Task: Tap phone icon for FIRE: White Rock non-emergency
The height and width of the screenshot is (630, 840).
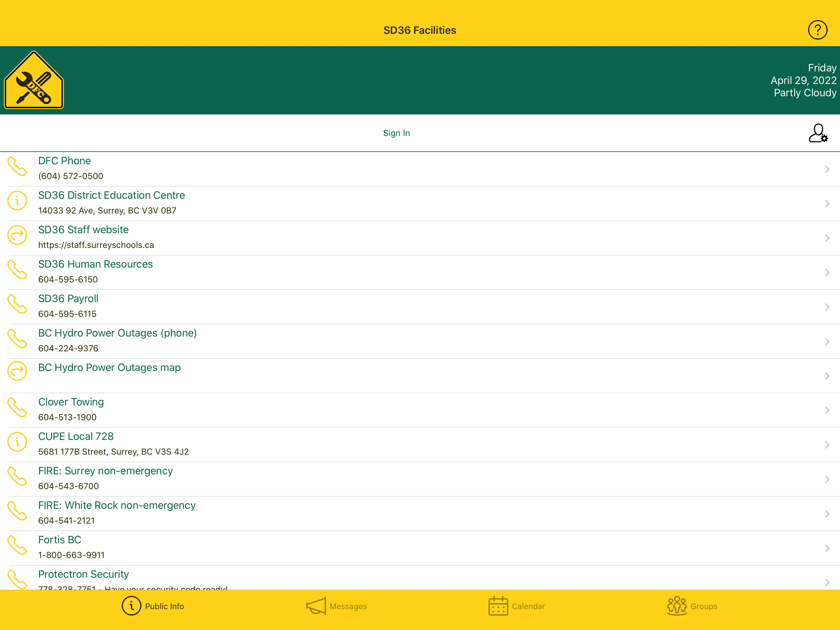Action: point(18,511)
